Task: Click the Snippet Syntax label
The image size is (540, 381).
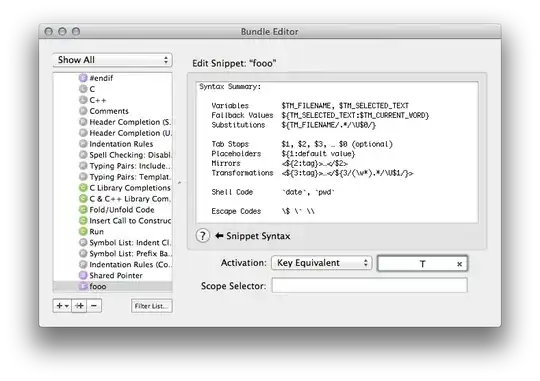Action: tap(258, 236)
